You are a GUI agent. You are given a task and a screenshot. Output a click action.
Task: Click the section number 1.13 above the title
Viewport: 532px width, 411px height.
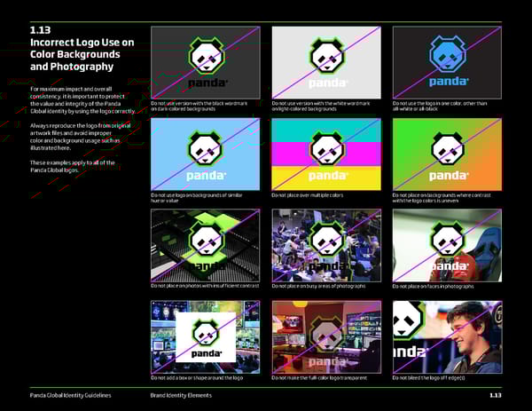coord(41,30)
